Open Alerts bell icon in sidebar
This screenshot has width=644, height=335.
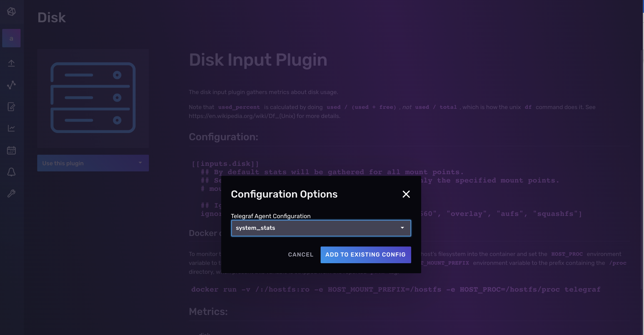coord(11,172)
